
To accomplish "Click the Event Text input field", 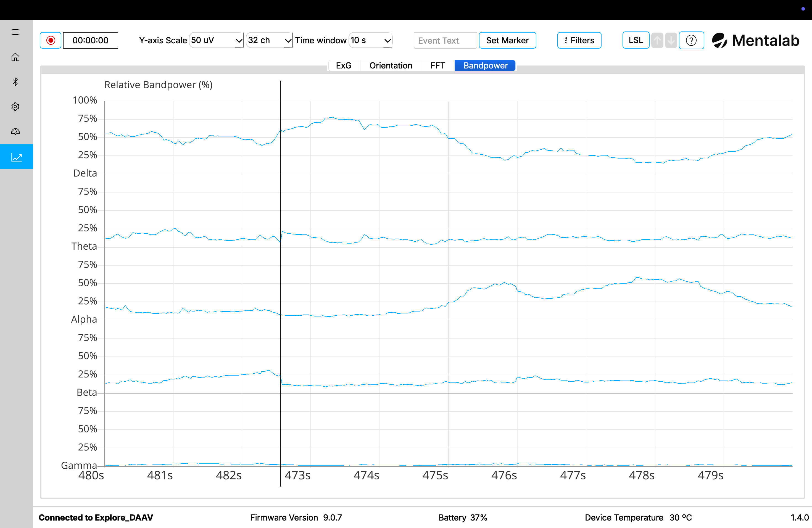I will [445, 40].
